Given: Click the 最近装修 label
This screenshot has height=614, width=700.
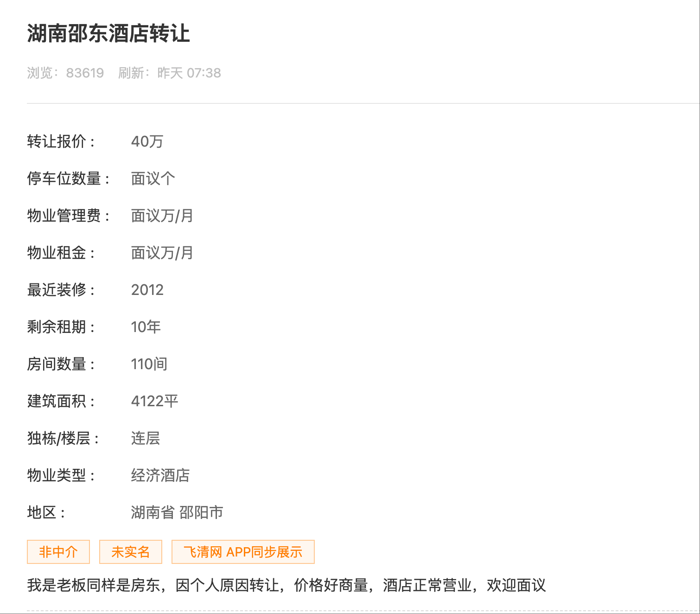Looking at the screenshot, I should tap(61, 290).
